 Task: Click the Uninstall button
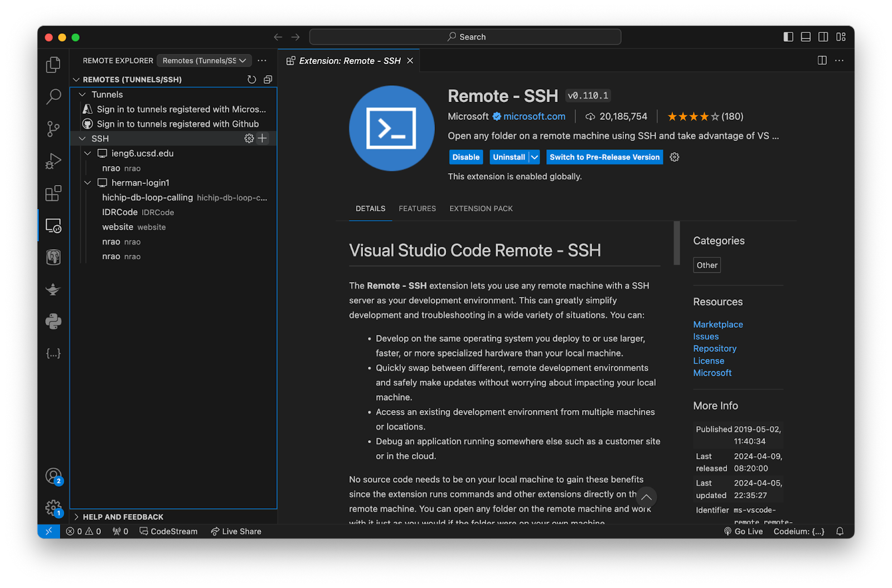point(509,157)
